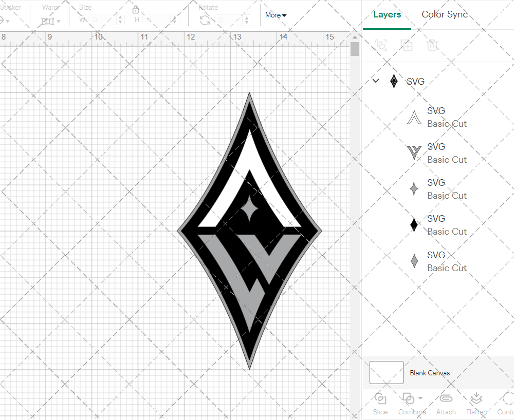Select the top-level SVG group label

coord(415,82)
